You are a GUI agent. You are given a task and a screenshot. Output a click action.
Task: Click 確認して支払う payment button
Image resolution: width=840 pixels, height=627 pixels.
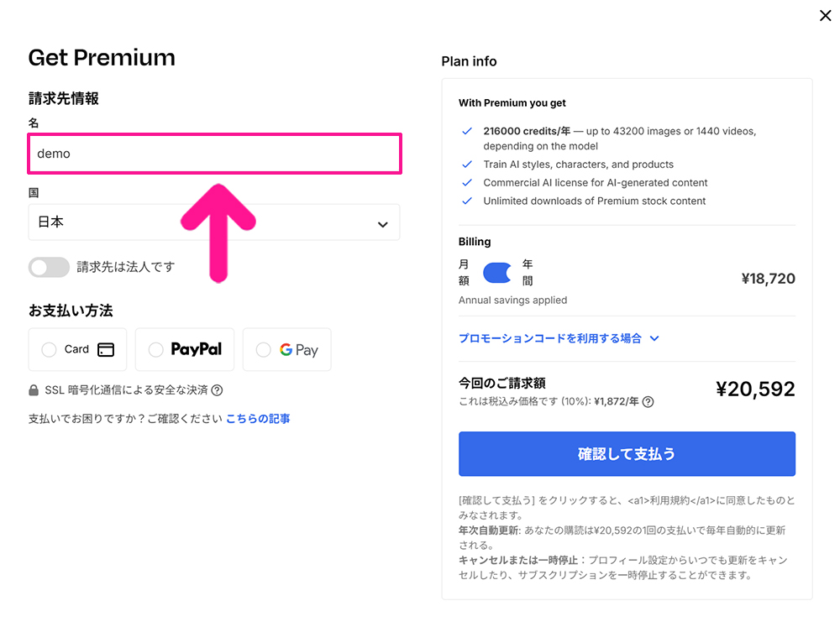point(627,453)
